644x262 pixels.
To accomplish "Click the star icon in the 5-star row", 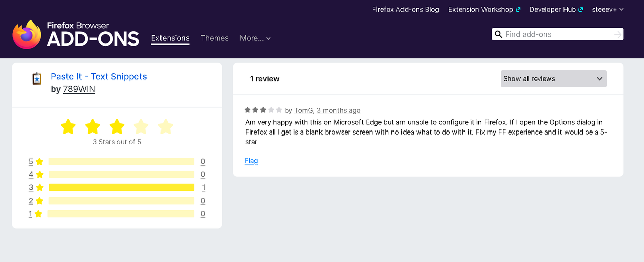I will point(39,162).
